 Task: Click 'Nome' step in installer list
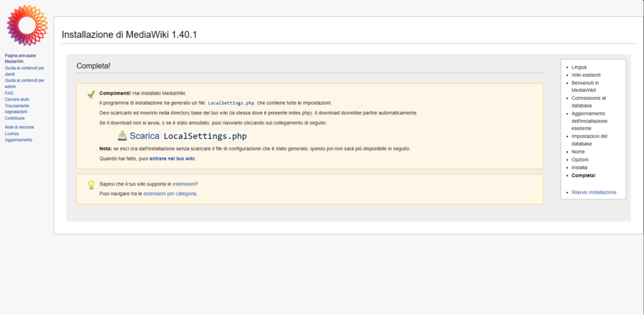[x=579, y=152]
